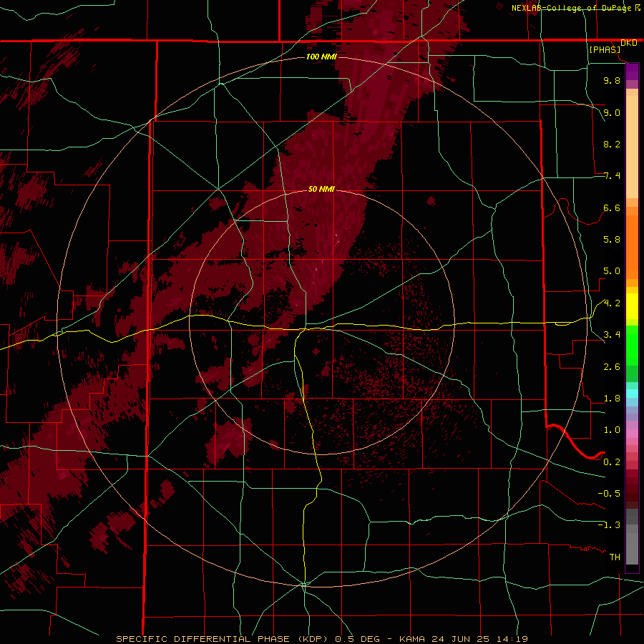Click the 100 NMI range ring label
This screenshot has width=644, height=644.
pos(321,57)
